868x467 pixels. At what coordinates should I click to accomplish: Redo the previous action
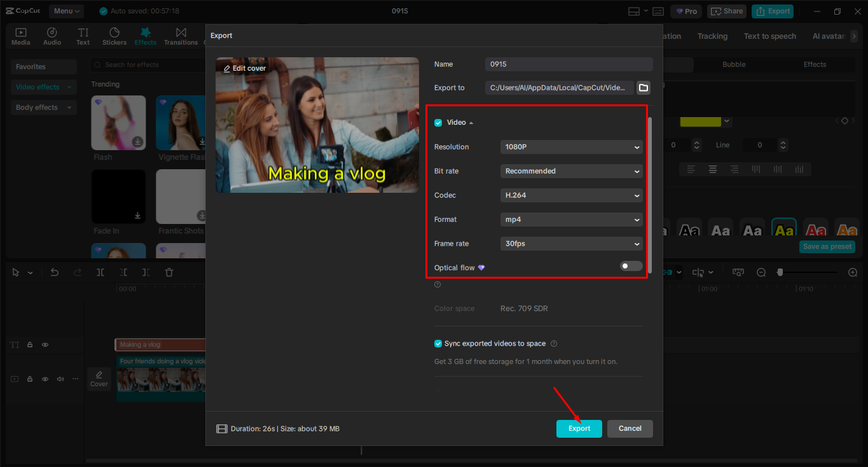point(77,272)
